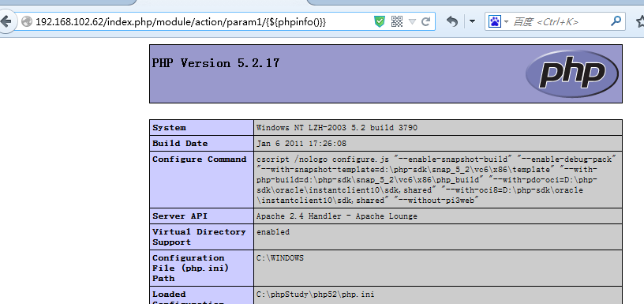Click the cscript configure command value
Image resolution: width=644 pixels, height=304 pixels.
437,179
